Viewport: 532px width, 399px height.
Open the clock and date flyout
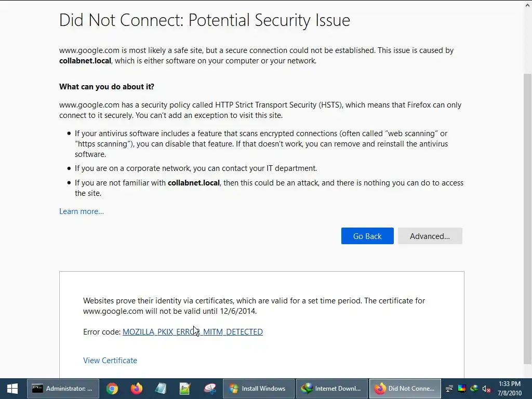pos(509,388)
